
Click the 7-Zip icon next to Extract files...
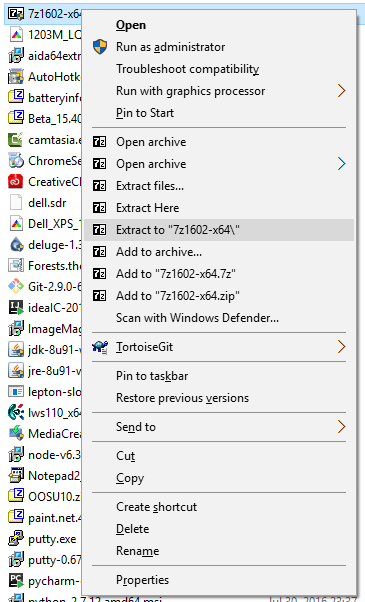click(99, 186)
